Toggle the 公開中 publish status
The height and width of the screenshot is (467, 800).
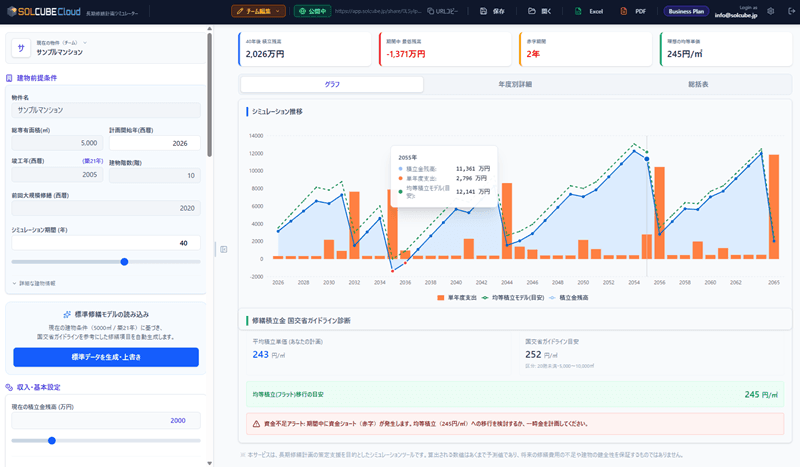pos(313,11)
